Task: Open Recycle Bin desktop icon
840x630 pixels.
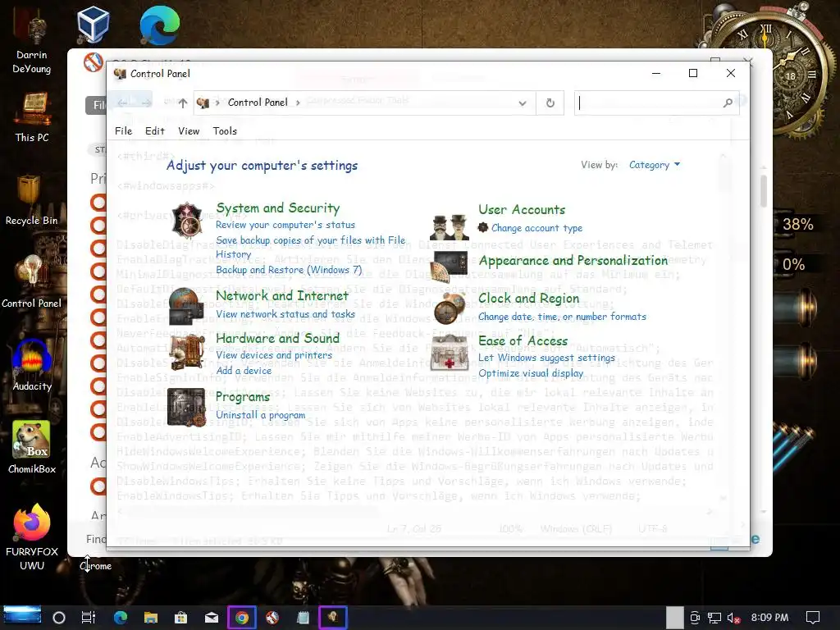Action: [32, 200]
